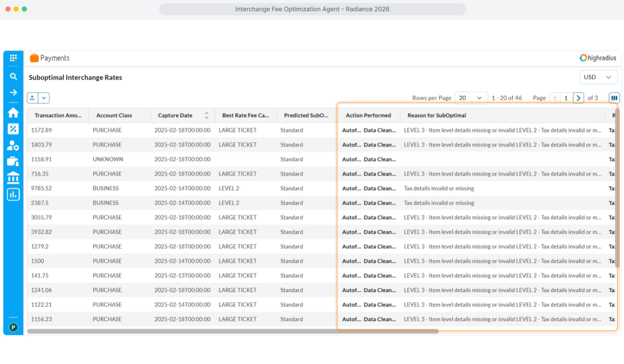Open the percent rates sidebar icon
The width and height of the screenshot is (624, 364).
13,129
